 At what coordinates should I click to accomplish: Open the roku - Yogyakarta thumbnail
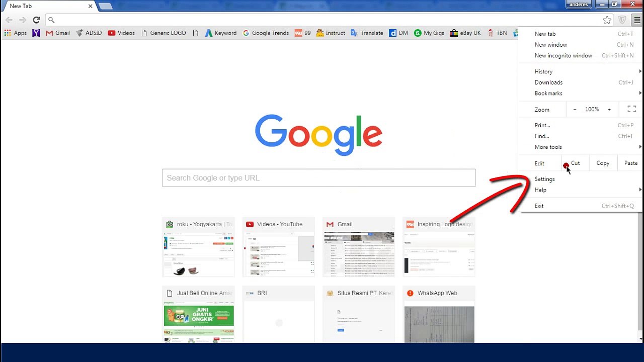[198, 247]
